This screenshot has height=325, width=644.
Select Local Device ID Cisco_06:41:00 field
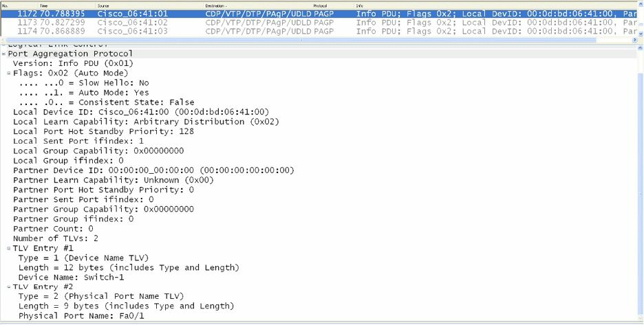(x=141, y=112)
